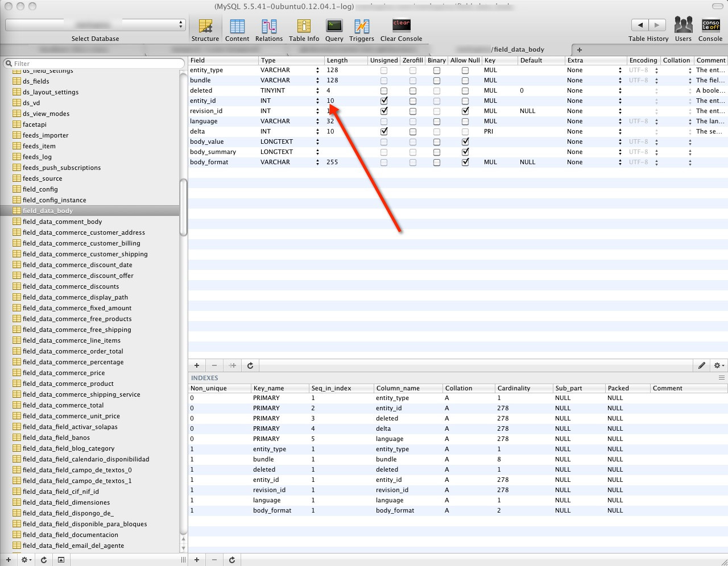Screen dimensions: 728x566
Task: Sort by Field column header
Action: (x=223, y=60)
